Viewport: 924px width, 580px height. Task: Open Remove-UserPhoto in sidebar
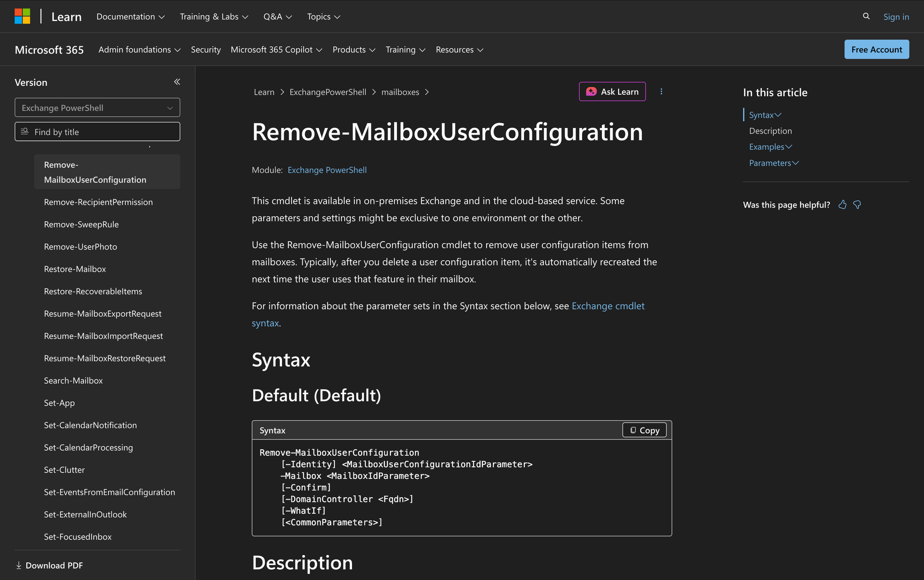pos(80,247)
